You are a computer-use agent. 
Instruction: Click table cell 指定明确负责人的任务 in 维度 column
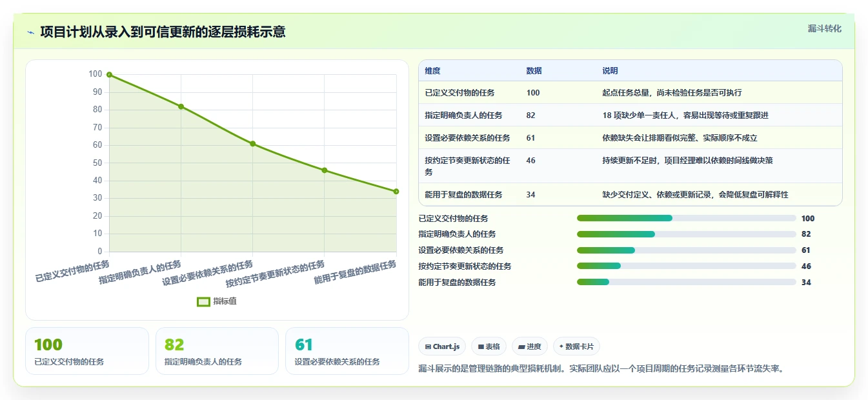point(463,115)
